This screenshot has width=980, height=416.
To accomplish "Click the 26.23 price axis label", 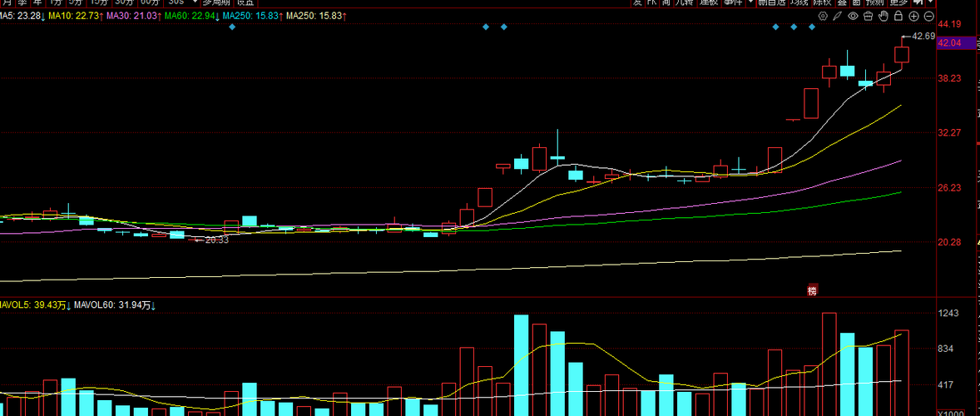I will 948,188.
